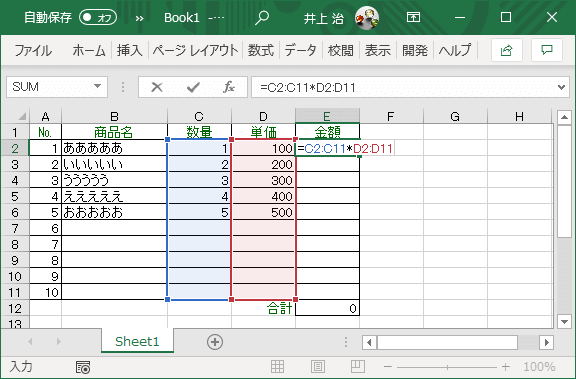Confirm formula with the checkmark icon
This screenshot has width=576, height=379.
click(x=193, y=87)
